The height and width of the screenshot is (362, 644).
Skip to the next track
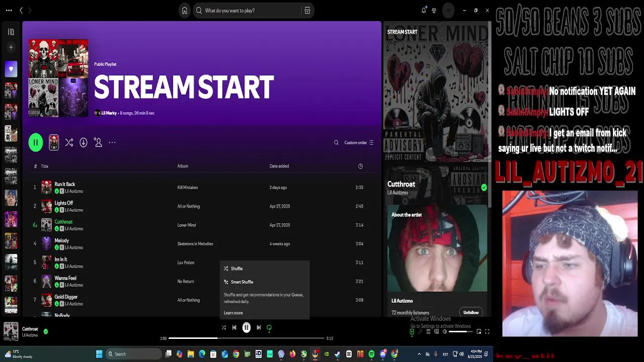click(x=259, y=328)
